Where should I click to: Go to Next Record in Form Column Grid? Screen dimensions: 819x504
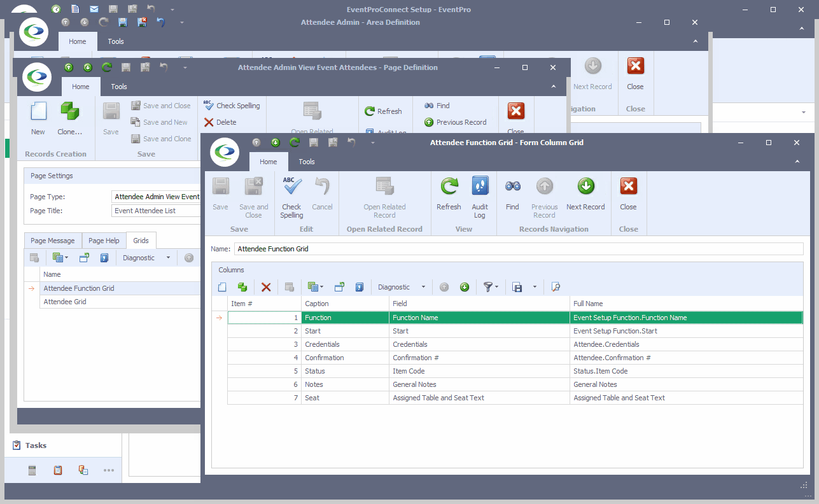click(585, 193)
